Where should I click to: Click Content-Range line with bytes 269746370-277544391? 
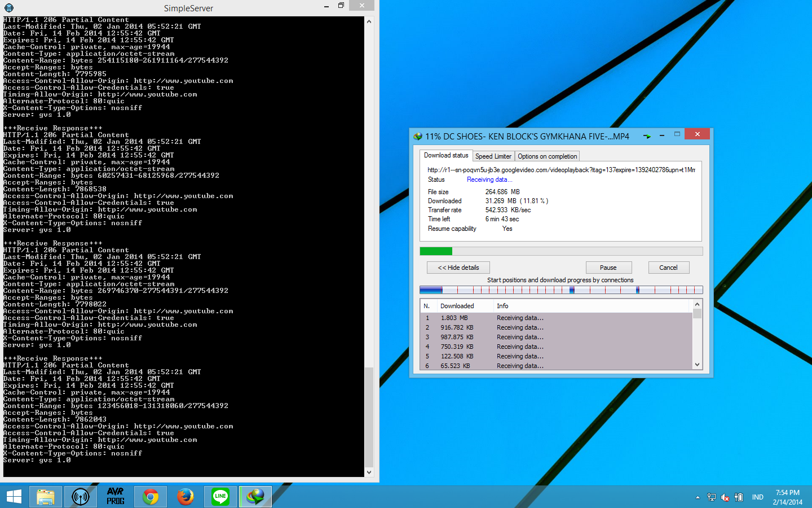(x=116, y=291)
